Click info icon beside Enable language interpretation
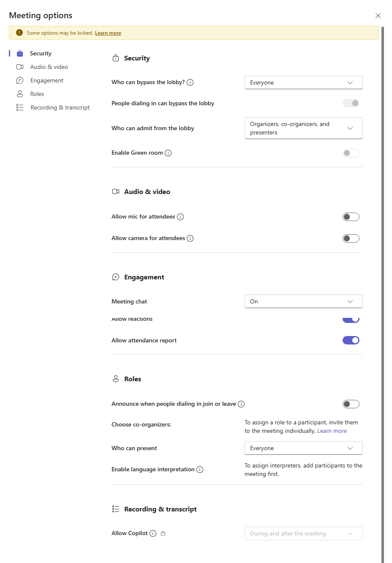Screen dimensions: 392x563 [200, 470]
